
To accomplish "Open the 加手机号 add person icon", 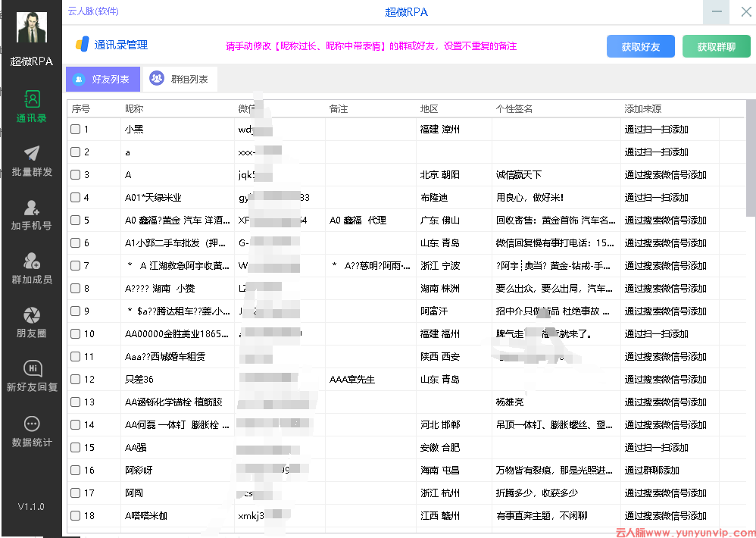I will click(x=32, y=208).
